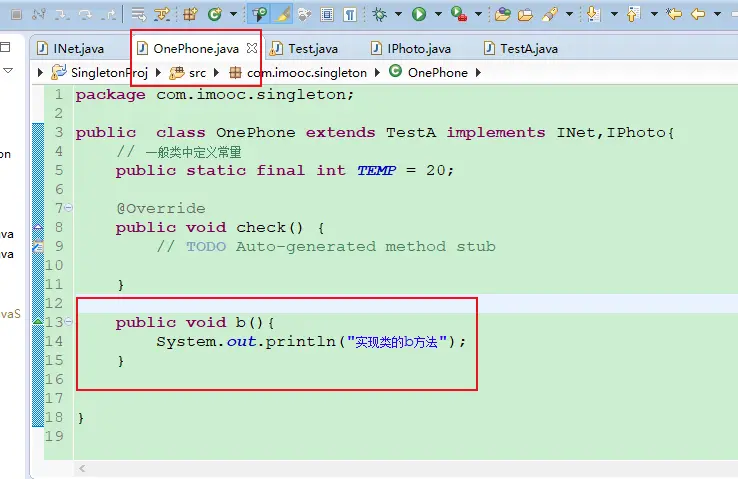Click the New Java Class icon
This screenshot has height=479, width=738.
[215, 15]
